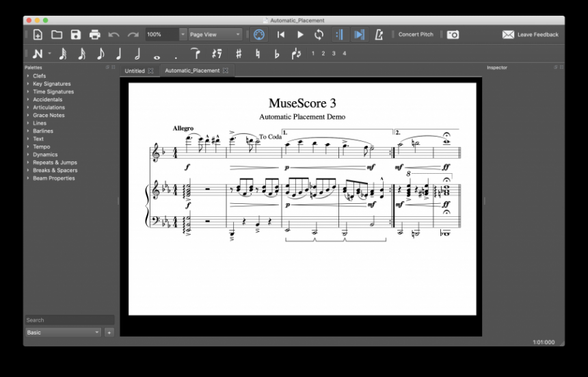Toggle rest input
This screenshot has width=588, height=377.
217,53
